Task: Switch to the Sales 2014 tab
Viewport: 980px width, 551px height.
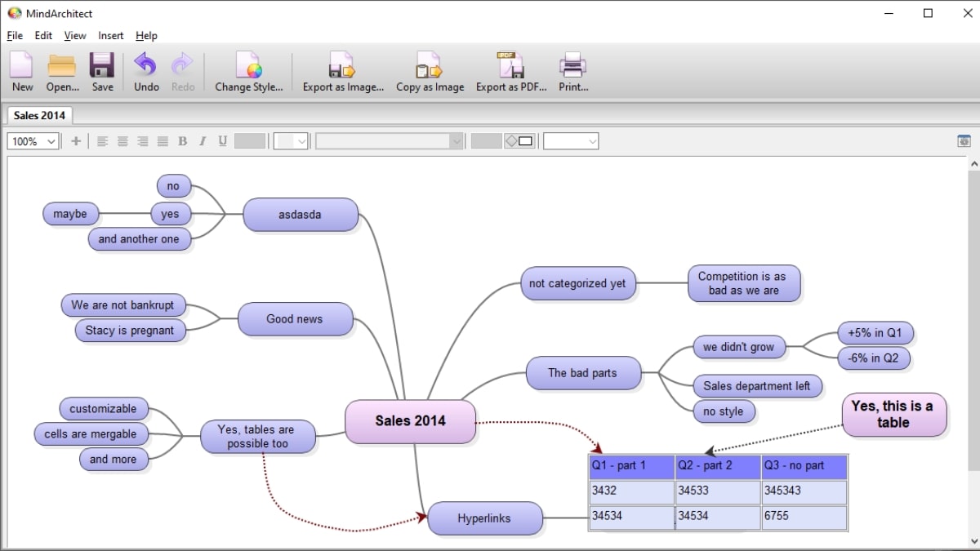Action: [x=39, y=115]
